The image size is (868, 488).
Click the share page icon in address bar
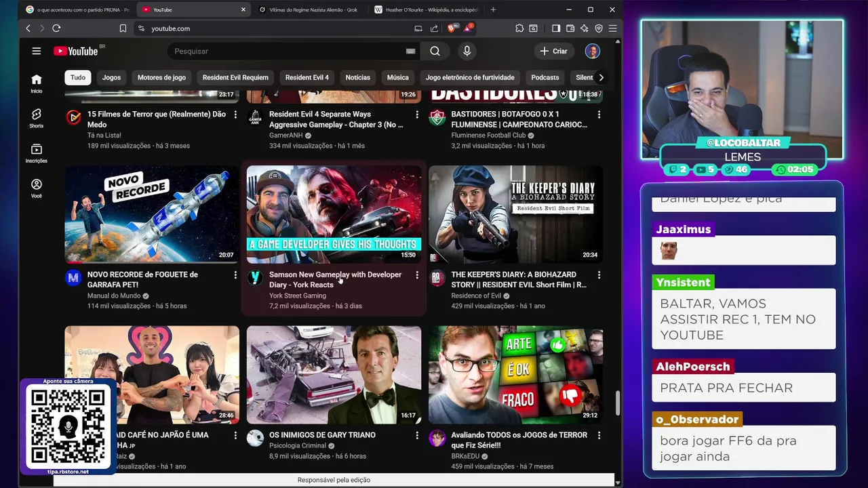point(433,28)
